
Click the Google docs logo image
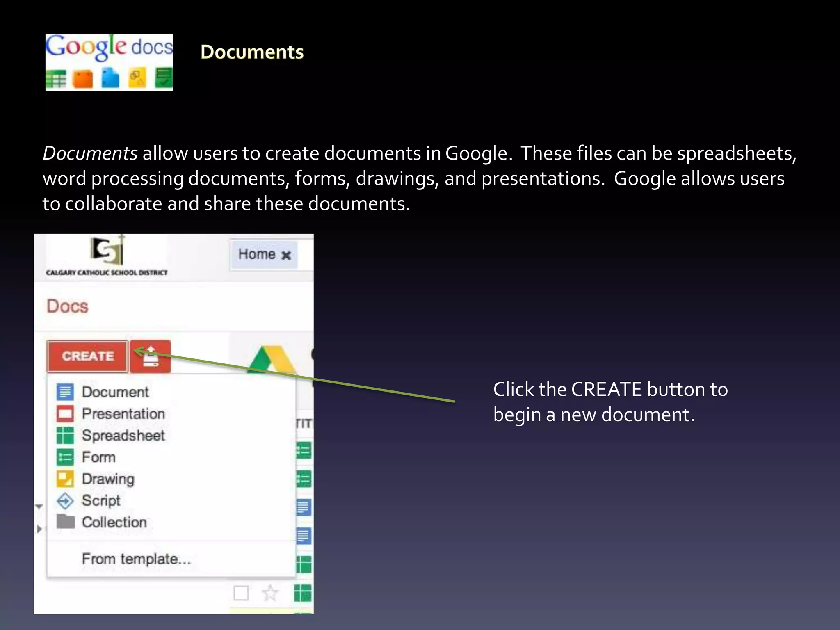[x=109, y=62]
